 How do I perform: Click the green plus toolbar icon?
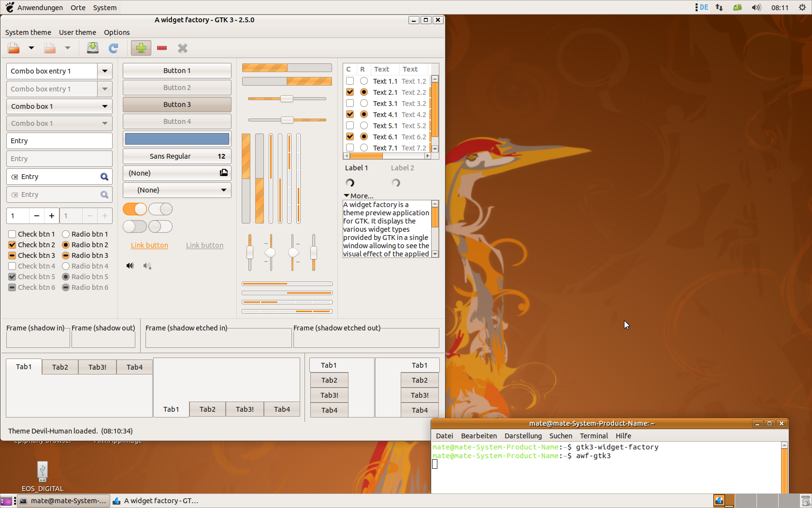tap(141, 48)
